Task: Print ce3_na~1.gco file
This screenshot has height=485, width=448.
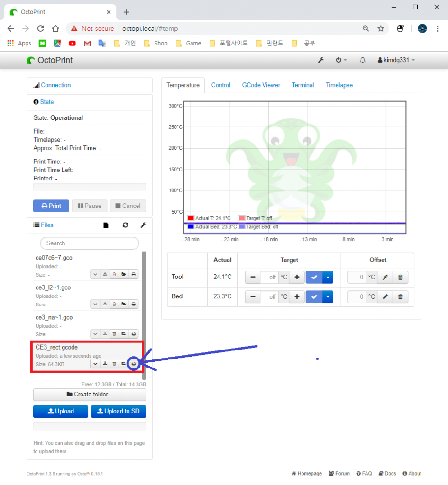Action: click(133, 334)
